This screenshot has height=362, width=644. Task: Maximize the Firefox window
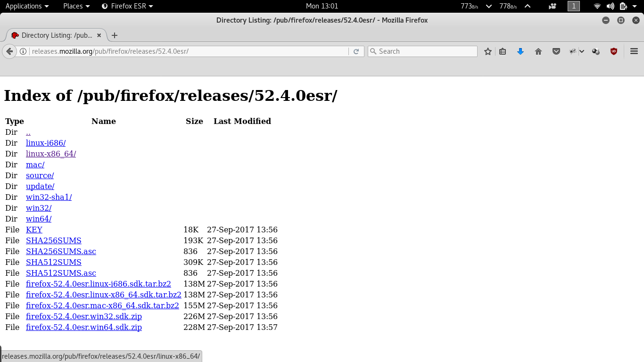[621, 20]
